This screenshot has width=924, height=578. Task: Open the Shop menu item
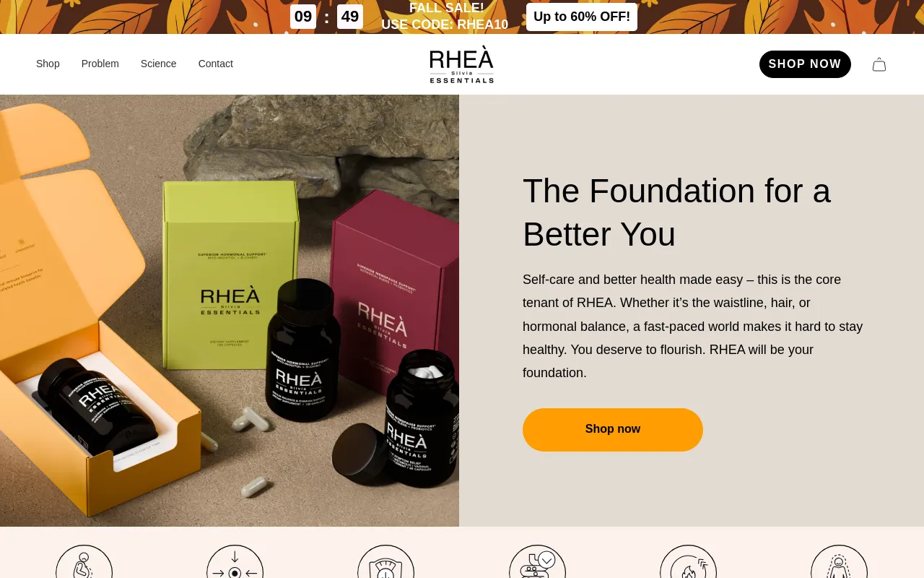(x=48, y=64)
